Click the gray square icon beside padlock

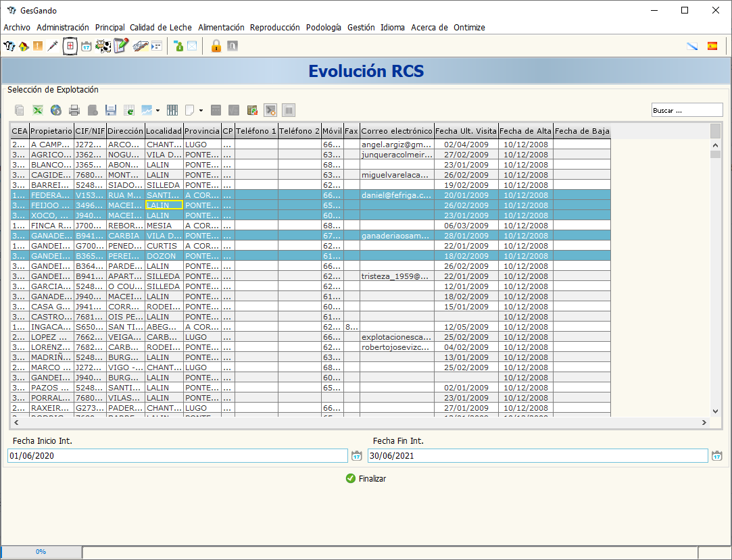coord(233,46)
